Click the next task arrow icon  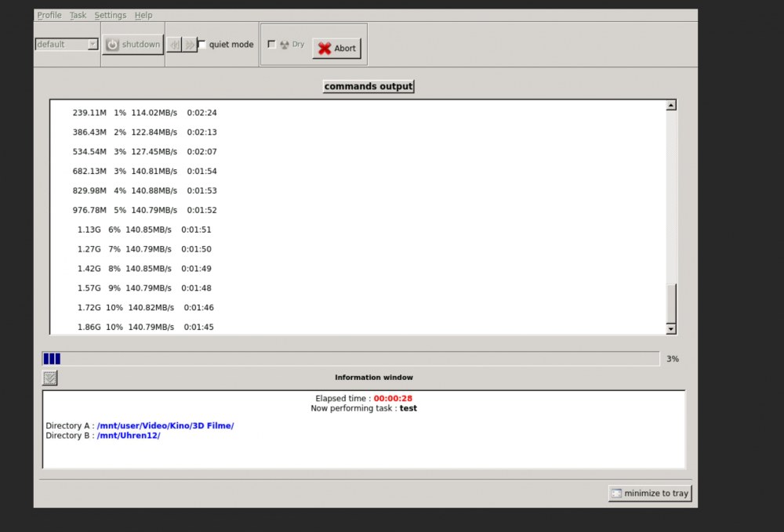coord(190,45)
